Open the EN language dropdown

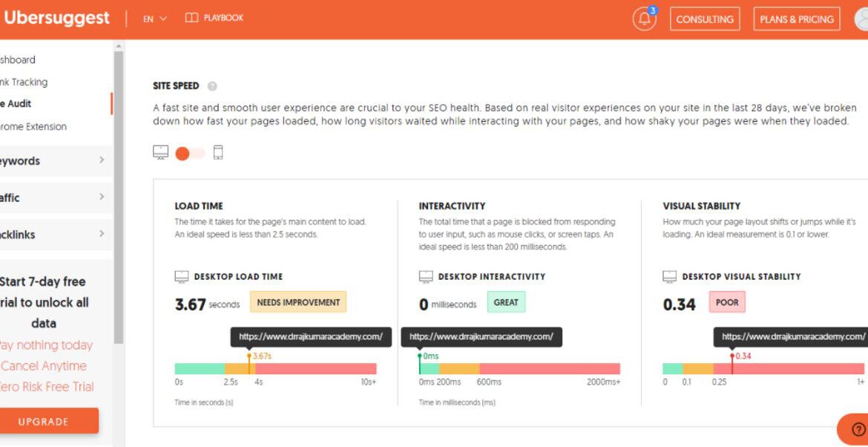pyautogui.click(x=155, y=19)
